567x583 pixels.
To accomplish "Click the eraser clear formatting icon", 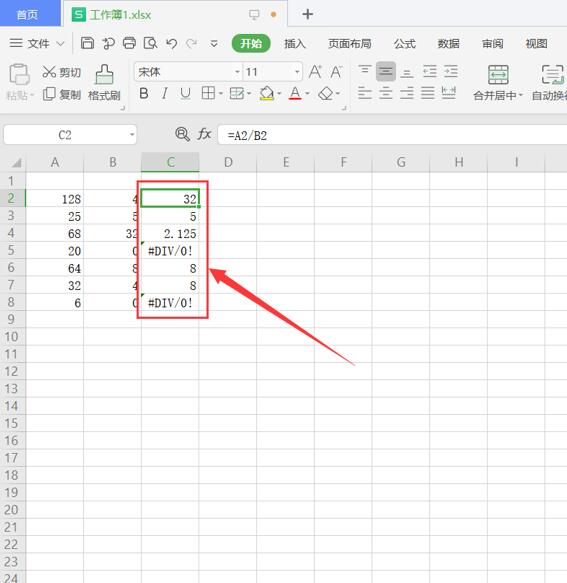I will coord(326,93).
